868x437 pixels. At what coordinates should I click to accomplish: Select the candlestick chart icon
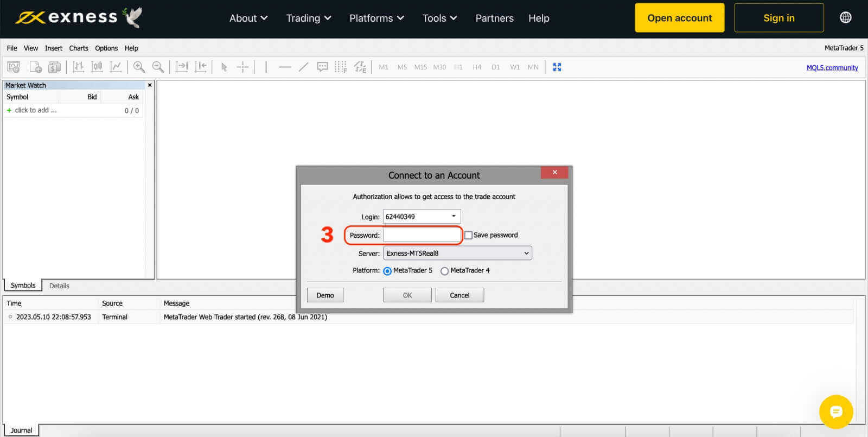[97, 67]
